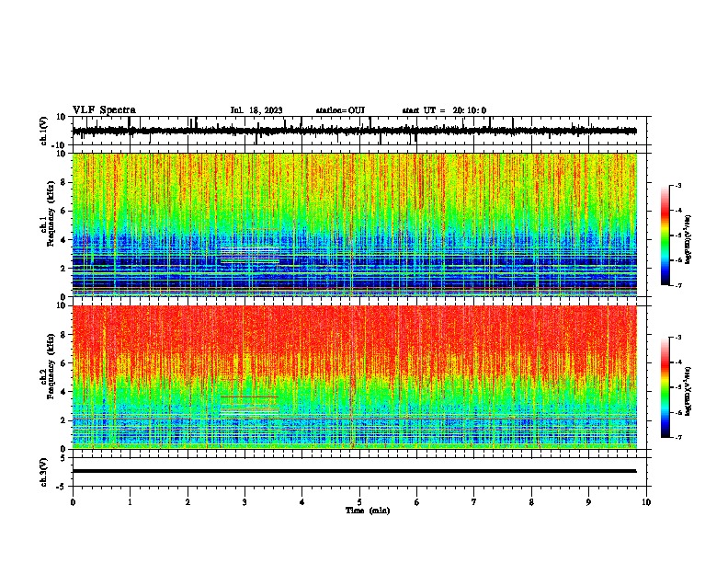Click the "station=OUI" header label
The width and height of the screenshot is (728, 563).
(x=340, y=110)
